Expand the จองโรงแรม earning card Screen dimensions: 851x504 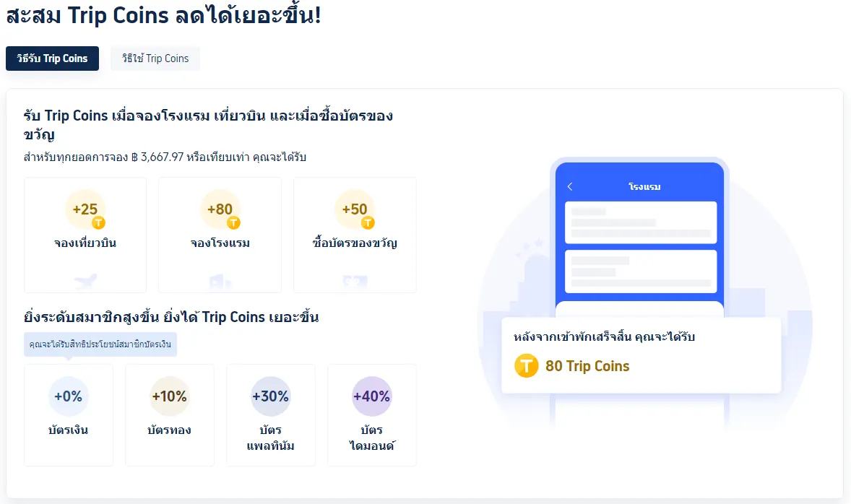(220, 235)
